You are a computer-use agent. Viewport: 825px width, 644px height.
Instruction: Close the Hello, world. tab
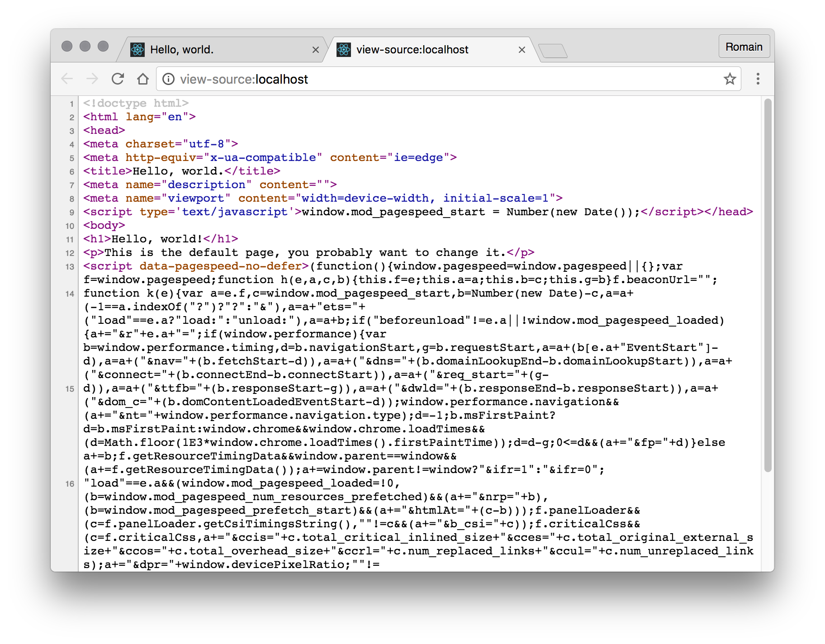click(315, 50)
